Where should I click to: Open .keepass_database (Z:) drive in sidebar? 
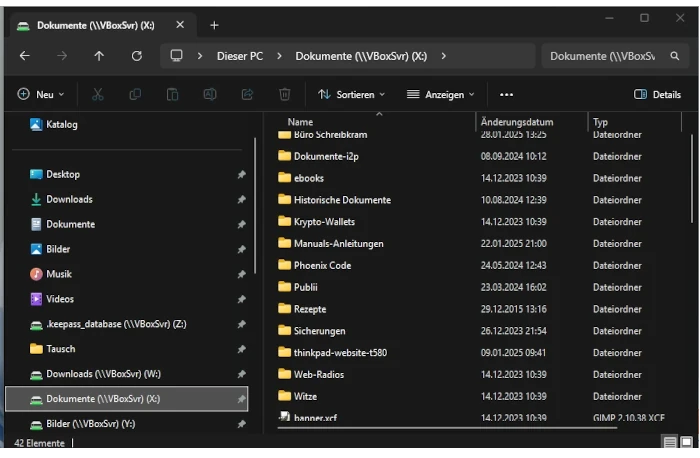coord(108,324)
